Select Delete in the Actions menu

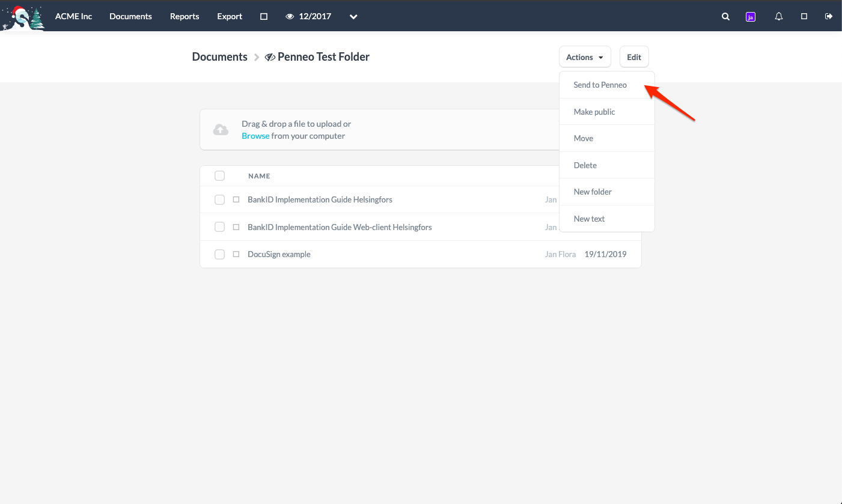pos(607,165)
